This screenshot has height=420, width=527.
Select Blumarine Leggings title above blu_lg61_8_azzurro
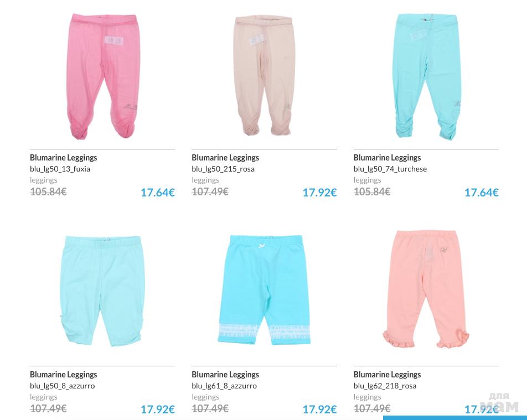(225, 375)
